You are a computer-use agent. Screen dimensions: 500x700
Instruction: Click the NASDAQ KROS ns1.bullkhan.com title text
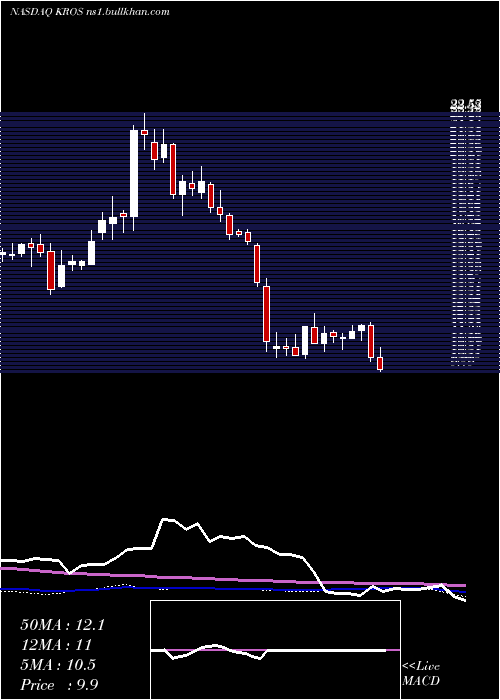[x=90, y=12]
